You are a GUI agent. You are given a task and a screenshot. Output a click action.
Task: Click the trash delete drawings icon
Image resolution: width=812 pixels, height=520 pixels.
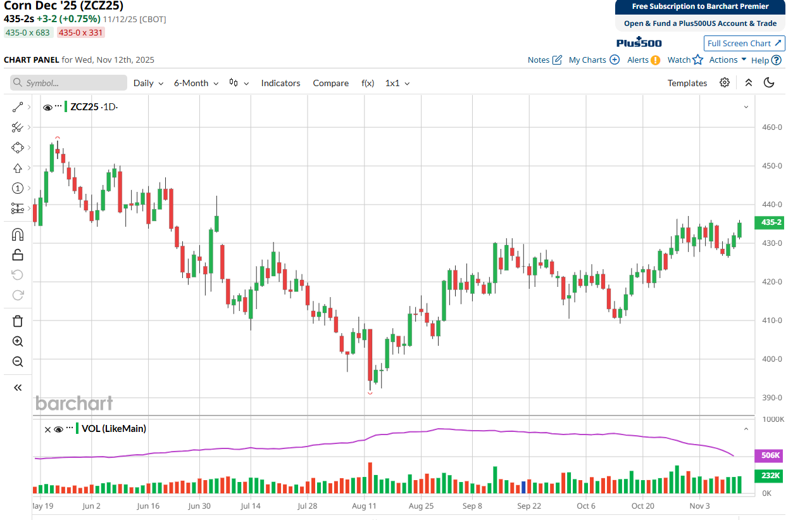[18, 321]
